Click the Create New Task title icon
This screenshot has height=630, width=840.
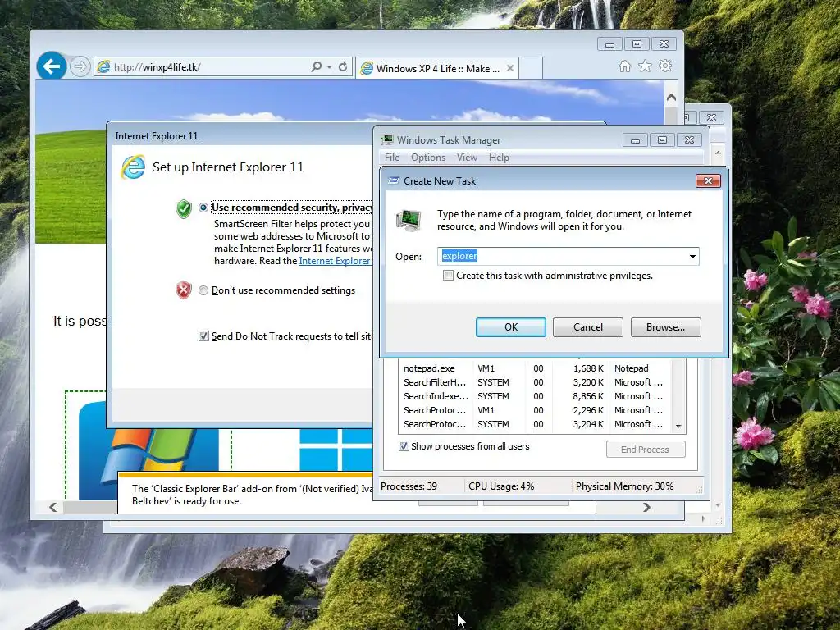pos(394,181)
